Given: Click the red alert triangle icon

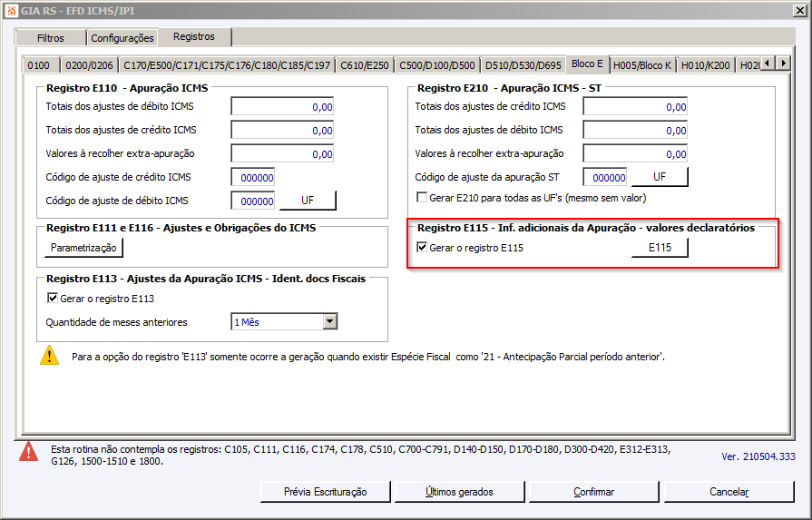Looking at the screenshot, I should [28, 451].
